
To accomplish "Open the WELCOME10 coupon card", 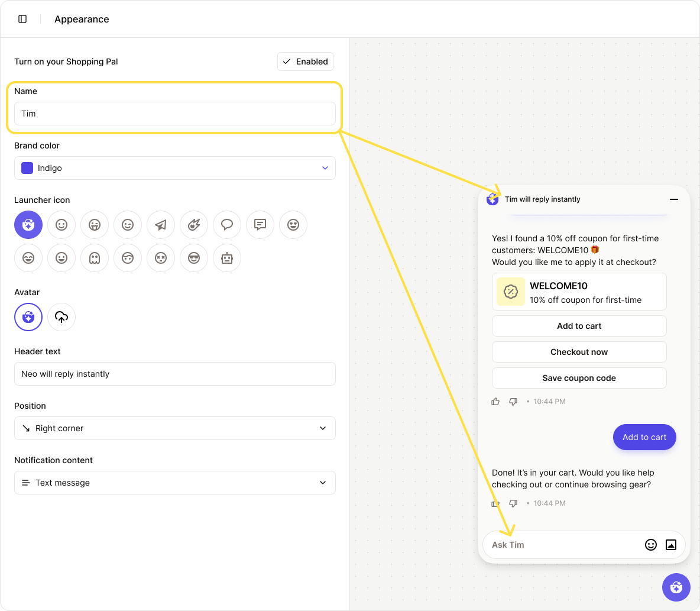I will [x=579, y=292].
